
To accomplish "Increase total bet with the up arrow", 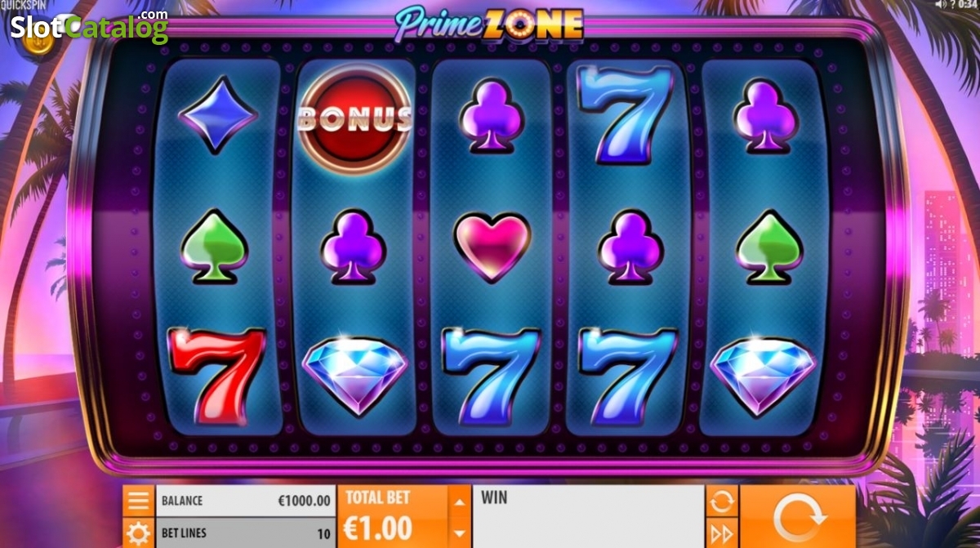I will 460,501.
